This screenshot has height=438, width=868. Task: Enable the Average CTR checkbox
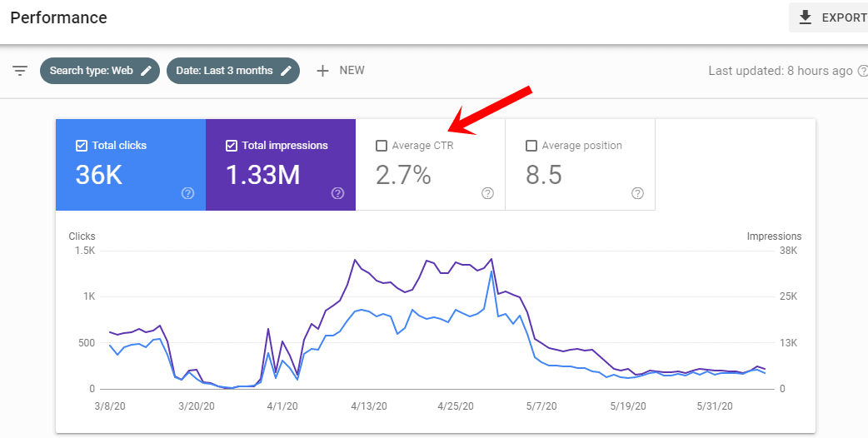click(382, 146)
